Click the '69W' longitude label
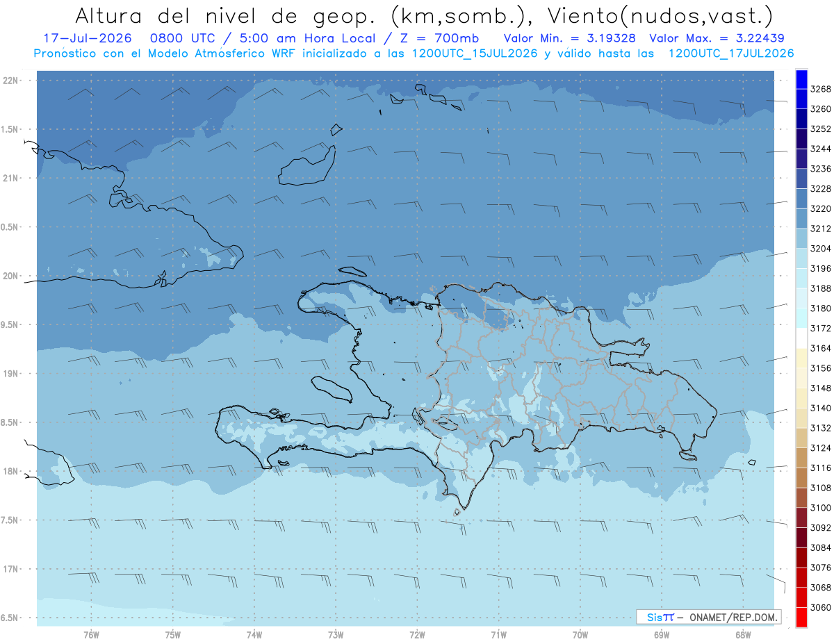 662,634
